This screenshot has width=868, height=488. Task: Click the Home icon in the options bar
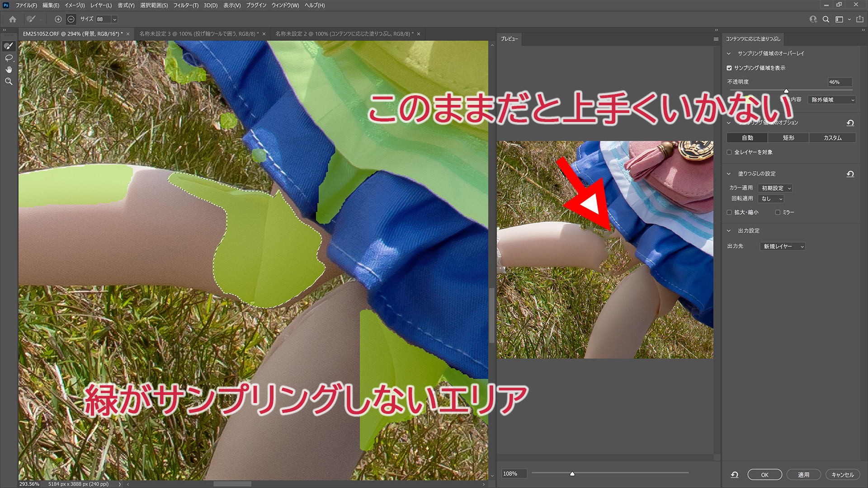pyautogui.click(x=13, y=19)
